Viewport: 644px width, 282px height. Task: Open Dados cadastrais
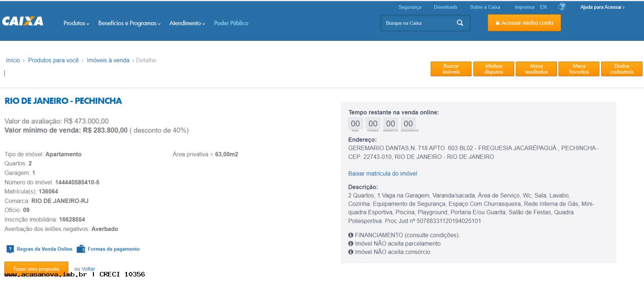[622, 69]
